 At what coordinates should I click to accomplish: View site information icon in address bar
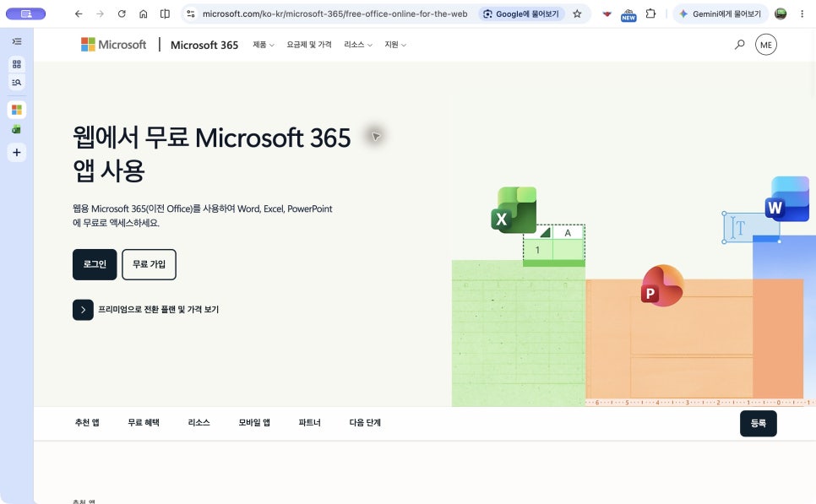tap(191, 14)
